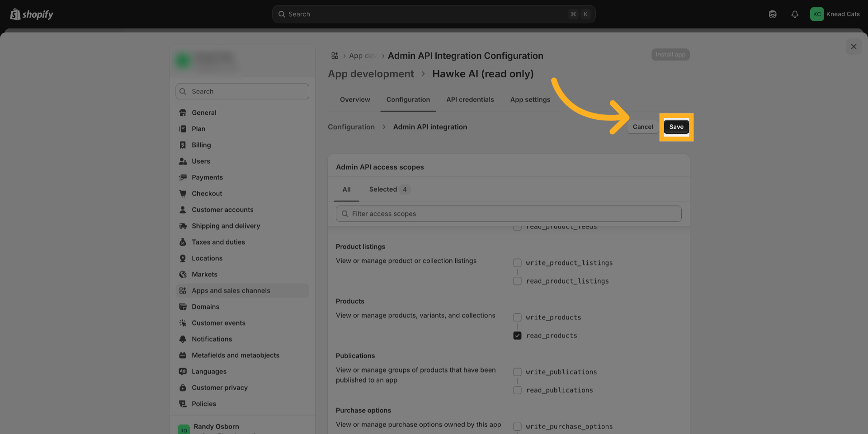This screenshot has height=434, width=868.
Task: Cancel the scope changes
Action: click(642, 127)
